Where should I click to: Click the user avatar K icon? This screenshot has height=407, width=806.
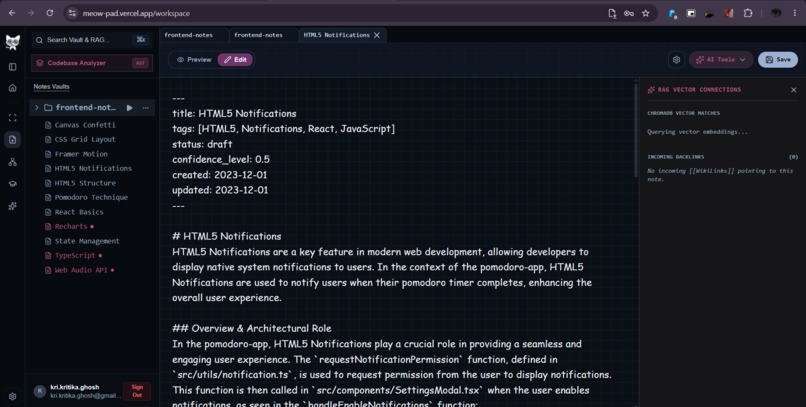[x=40, y=391]
